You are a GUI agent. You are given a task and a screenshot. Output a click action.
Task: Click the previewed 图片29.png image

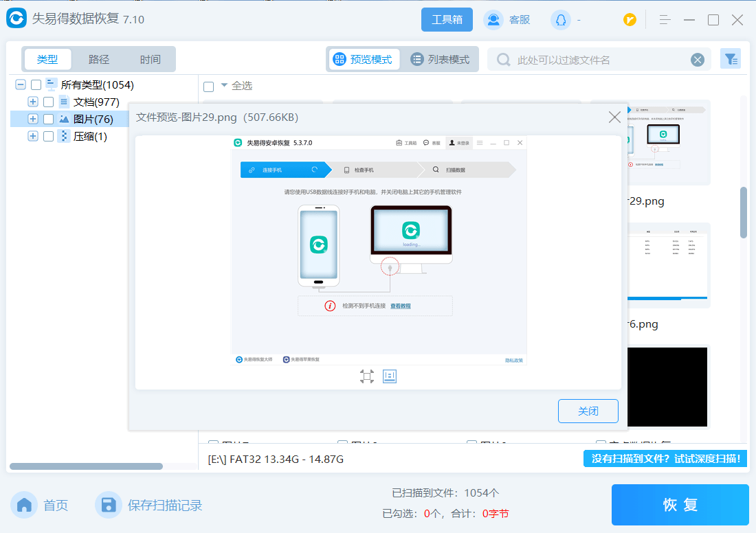coord(379,251)
